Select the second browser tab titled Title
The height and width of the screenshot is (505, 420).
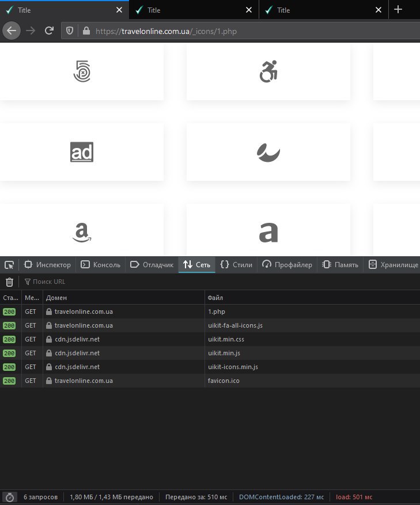194,10
